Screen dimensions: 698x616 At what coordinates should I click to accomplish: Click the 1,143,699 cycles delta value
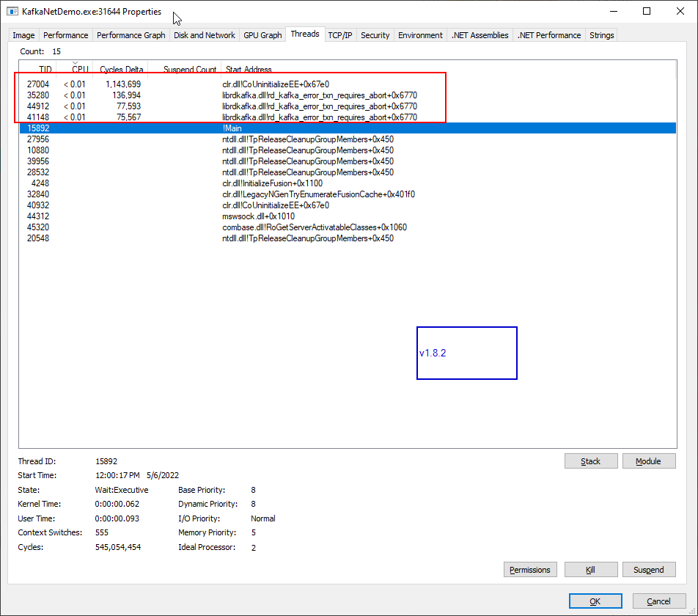(x=123, y=84)
